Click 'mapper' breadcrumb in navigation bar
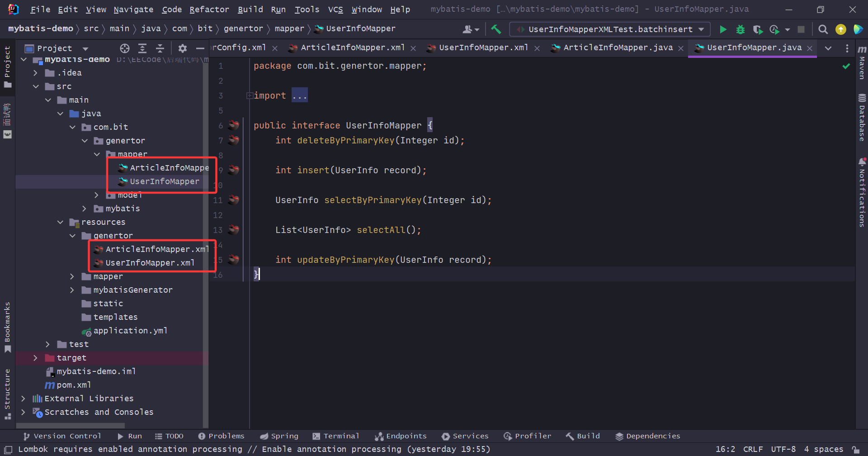The width and height of the screenshot is (868, 456). pos(289,28)
